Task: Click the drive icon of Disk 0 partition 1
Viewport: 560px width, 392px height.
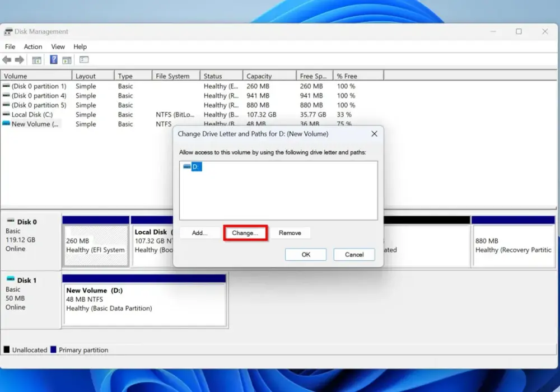Action: pyautogui.click(x=6, y=86)
